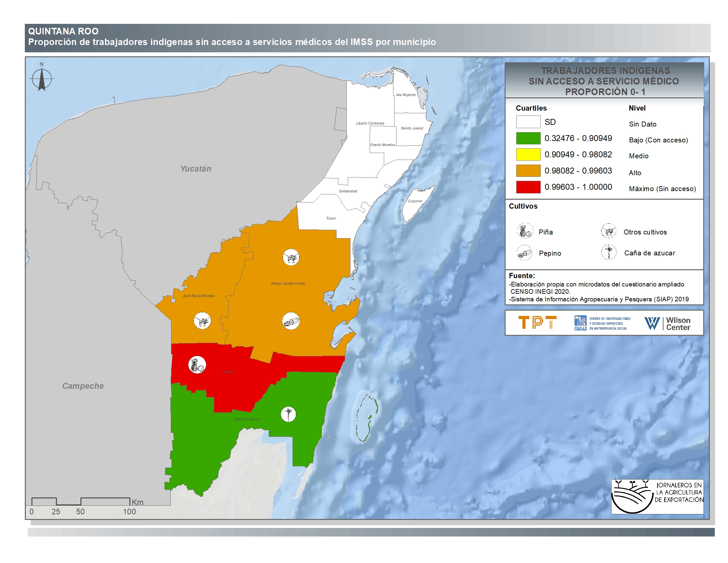Click the Wilson Center logo

[667, 323]
